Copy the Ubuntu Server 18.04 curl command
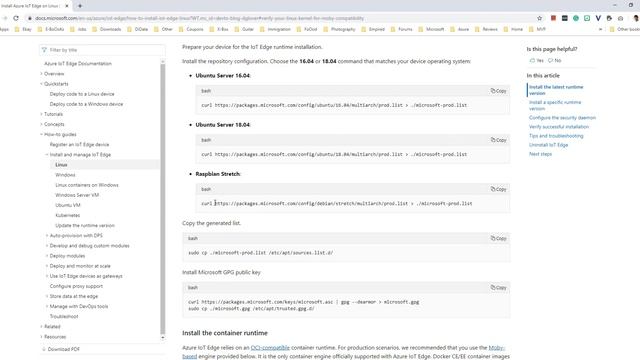This screenshot has height=360, width=640. click(x=498, y=140)
